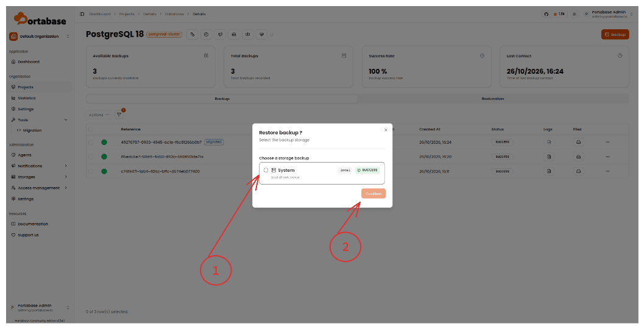Expand the Storages sidebar item
The image size is (644, 329).
40,177
